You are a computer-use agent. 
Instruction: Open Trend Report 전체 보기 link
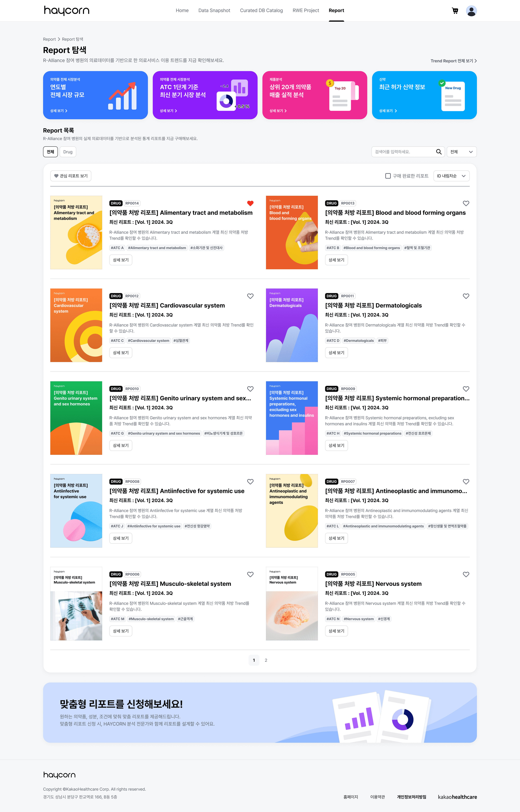click(x=454, y=61)
